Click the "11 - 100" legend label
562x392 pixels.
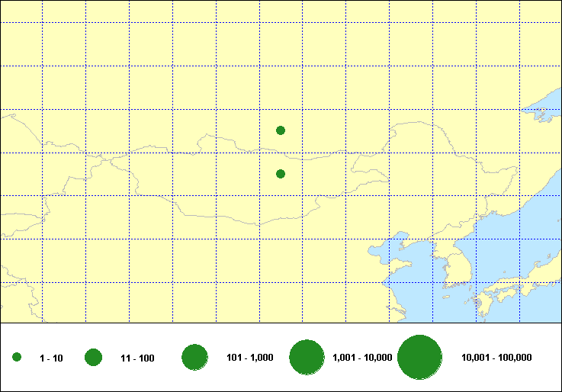pyautogui.click(x=137, y=358)
